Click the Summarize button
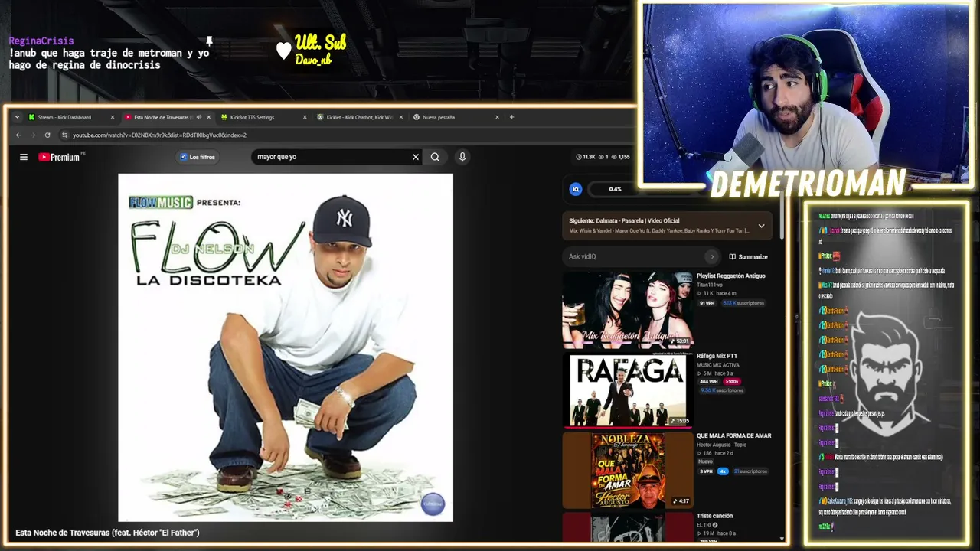Screen dimensions: 980x551 (x=748, y=257)
